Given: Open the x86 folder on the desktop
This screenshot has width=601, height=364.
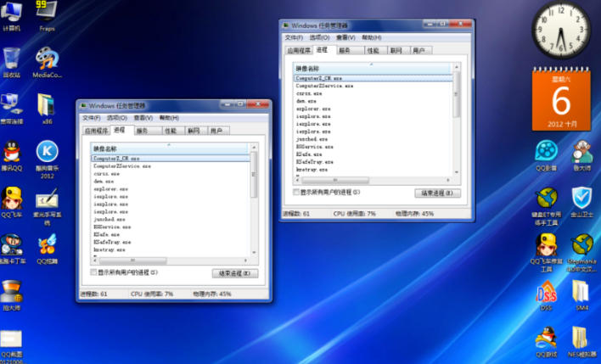Looking at the screenshot, I should (48, 105).
